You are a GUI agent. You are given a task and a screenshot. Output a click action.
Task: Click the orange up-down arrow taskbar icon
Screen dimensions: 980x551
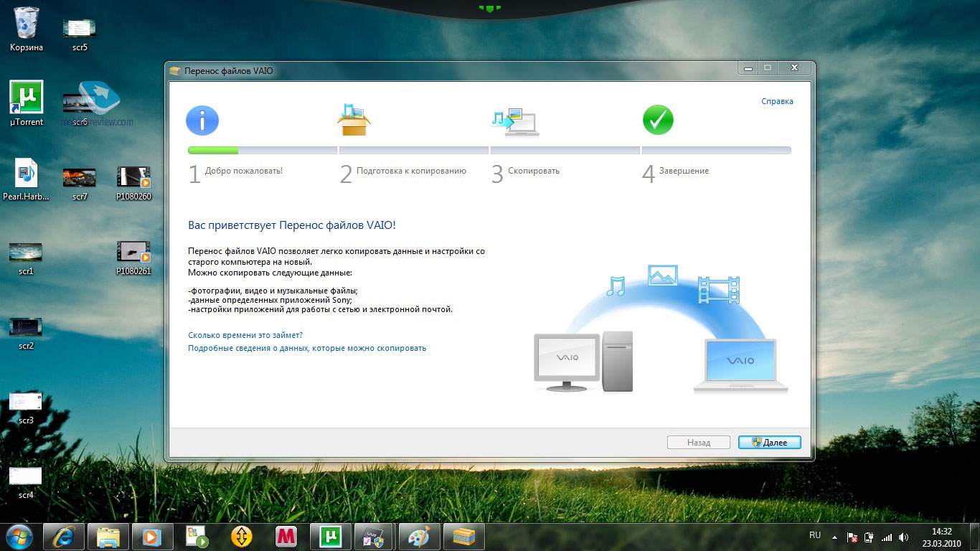pos(242,537)
